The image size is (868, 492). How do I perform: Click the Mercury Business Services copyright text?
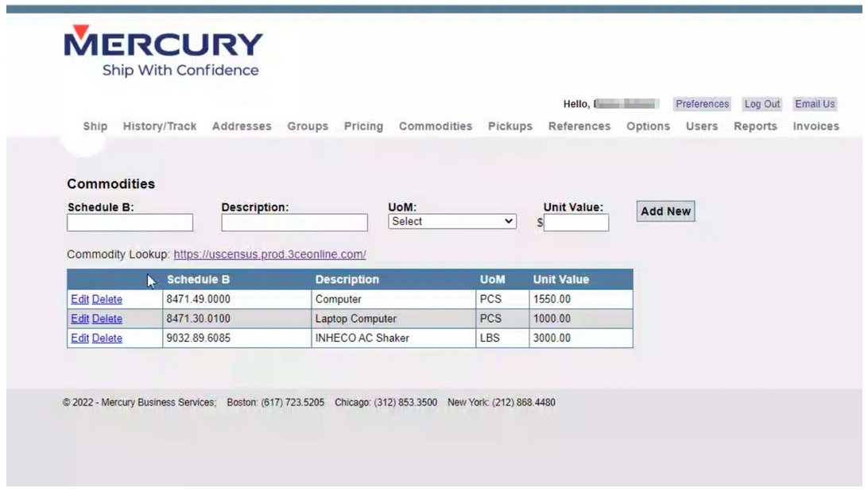pos(139,402)
